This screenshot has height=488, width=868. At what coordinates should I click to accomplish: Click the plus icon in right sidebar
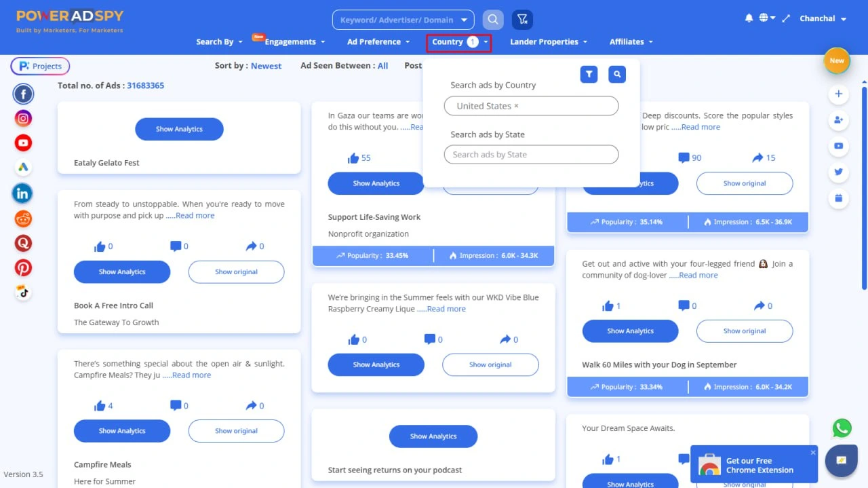[x=839, y=94]
